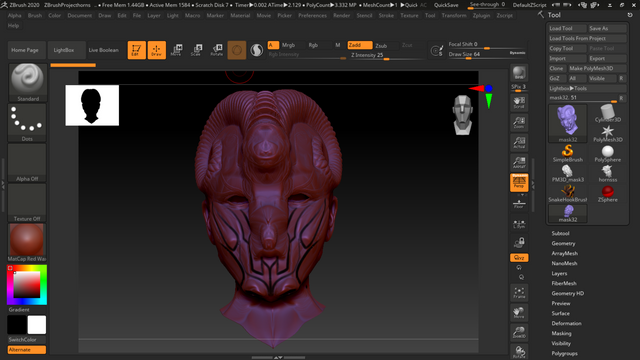Toggle Xyz rotation mode

pyautogui.click(x=519, y=258)
